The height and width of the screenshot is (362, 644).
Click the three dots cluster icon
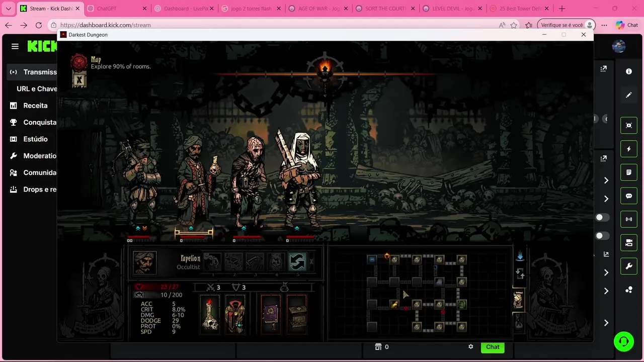click(x=629, y=290)
